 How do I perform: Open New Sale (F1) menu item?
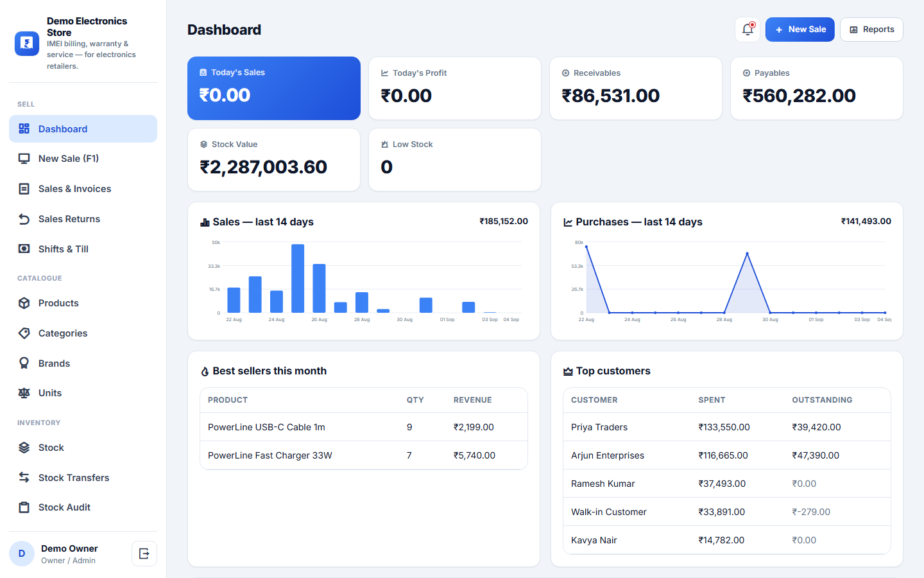click(83, 159)
